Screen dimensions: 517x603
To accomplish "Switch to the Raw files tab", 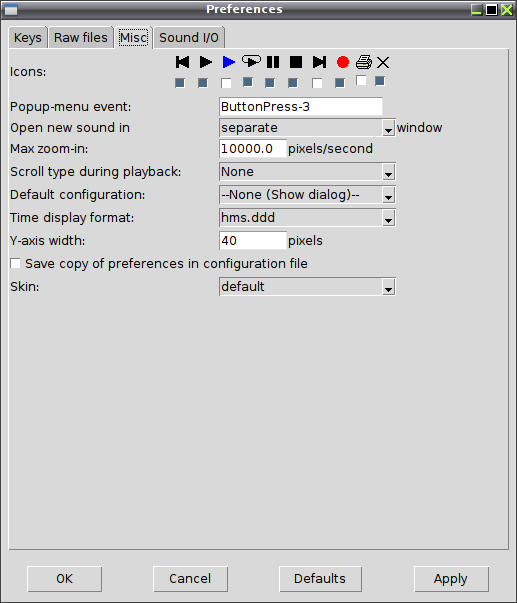I will coord(81,38).
